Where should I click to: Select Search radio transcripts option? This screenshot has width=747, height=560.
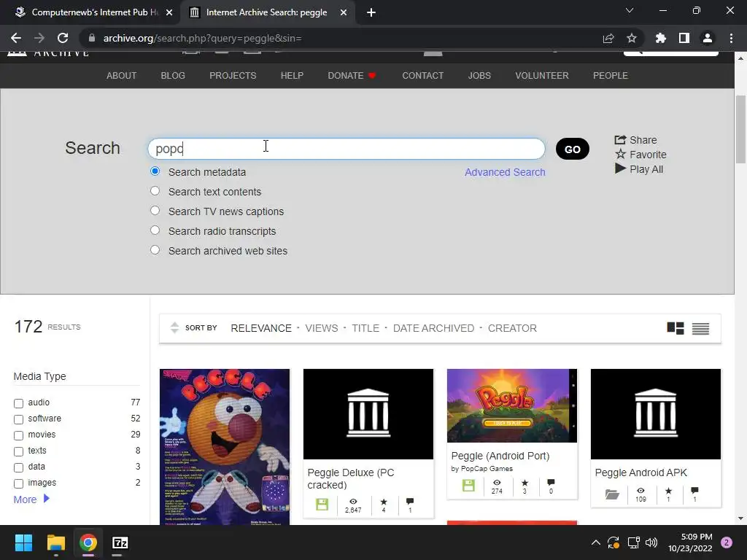[x=155, y=230]
